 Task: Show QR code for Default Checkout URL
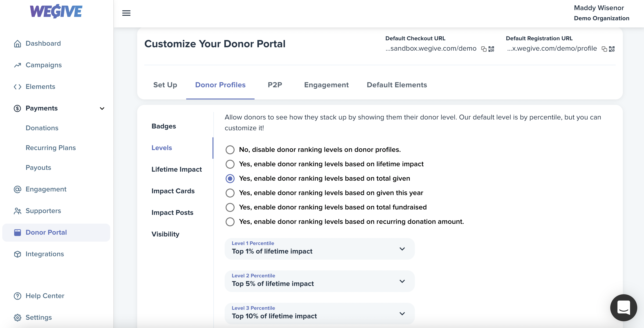pos(491,49)
